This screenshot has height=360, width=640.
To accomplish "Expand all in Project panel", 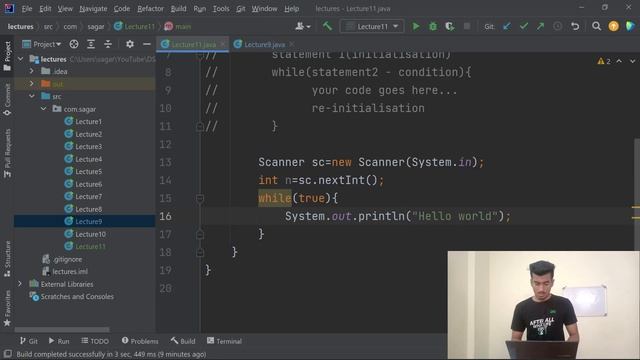I will [91, 44].
